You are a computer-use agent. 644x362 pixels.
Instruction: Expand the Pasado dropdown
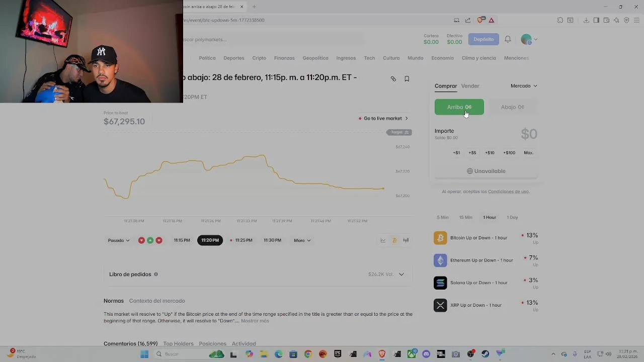coord(119,240)
